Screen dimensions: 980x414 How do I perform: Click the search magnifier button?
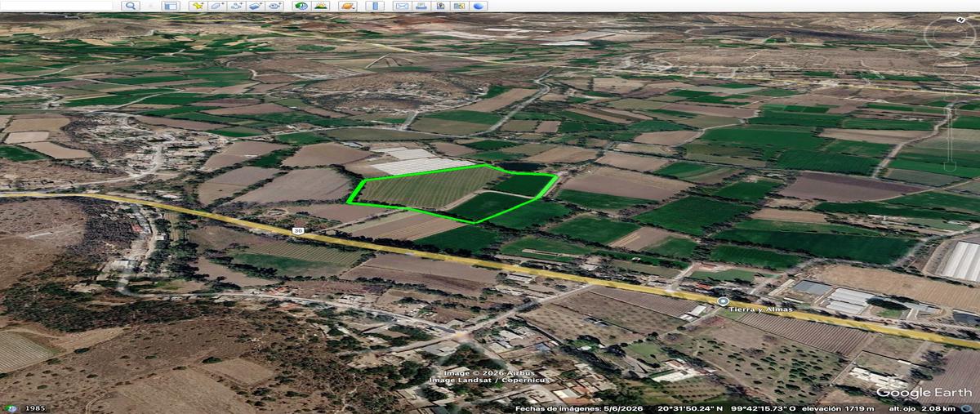131,6
